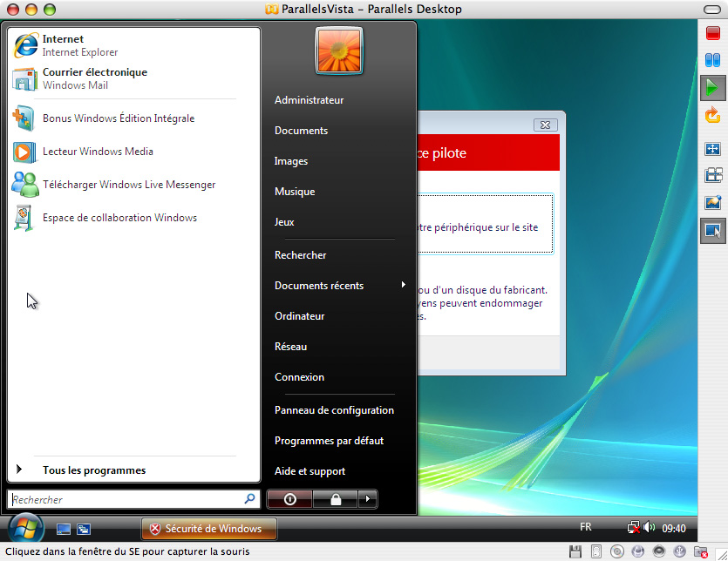Click the 09:40 clock
The image size is (728, 561).
pyautogui.click(x=674, y=529)
